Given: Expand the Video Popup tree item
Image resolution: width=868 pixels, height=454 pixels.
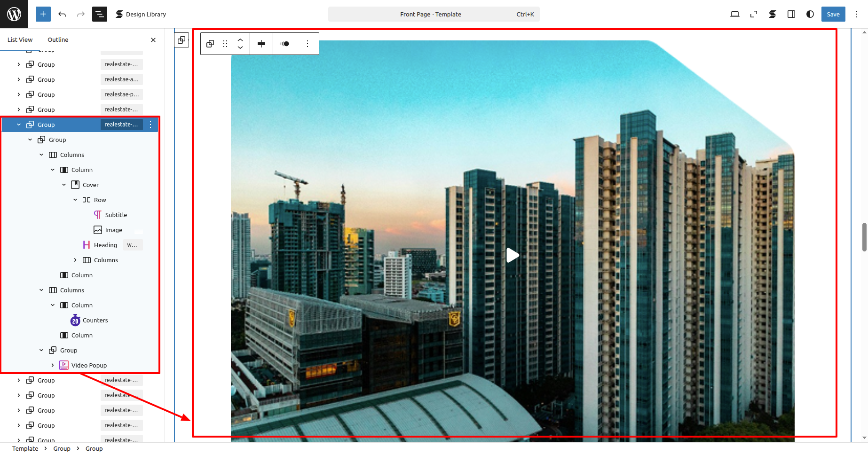Looking at the screenshot, I should point(53,365).
